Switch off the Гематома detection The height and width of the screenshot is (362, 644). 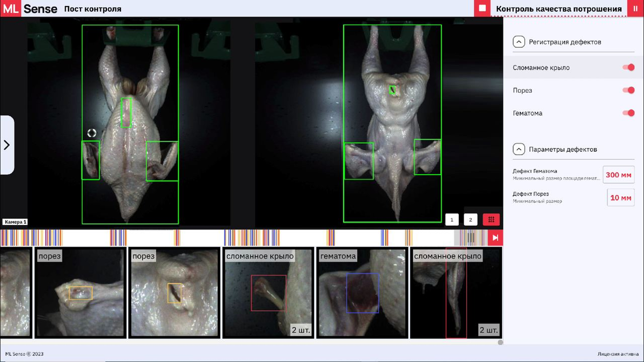click(628, 113)
